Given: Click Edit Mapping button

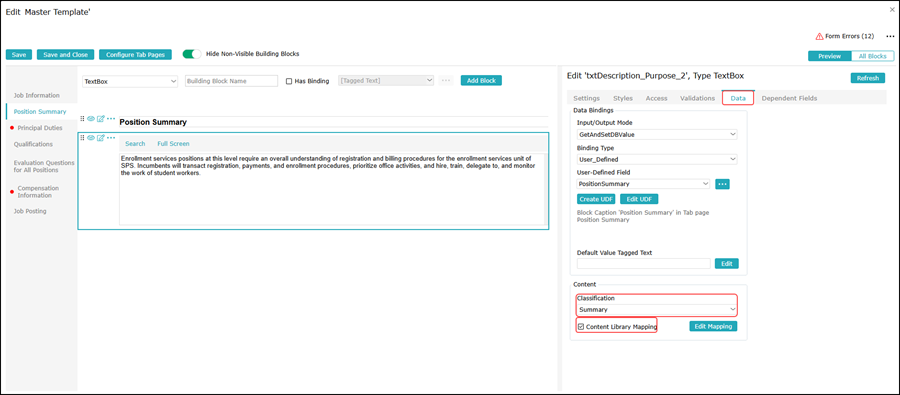Looking at the screenshot, I should tap(713, 326).
